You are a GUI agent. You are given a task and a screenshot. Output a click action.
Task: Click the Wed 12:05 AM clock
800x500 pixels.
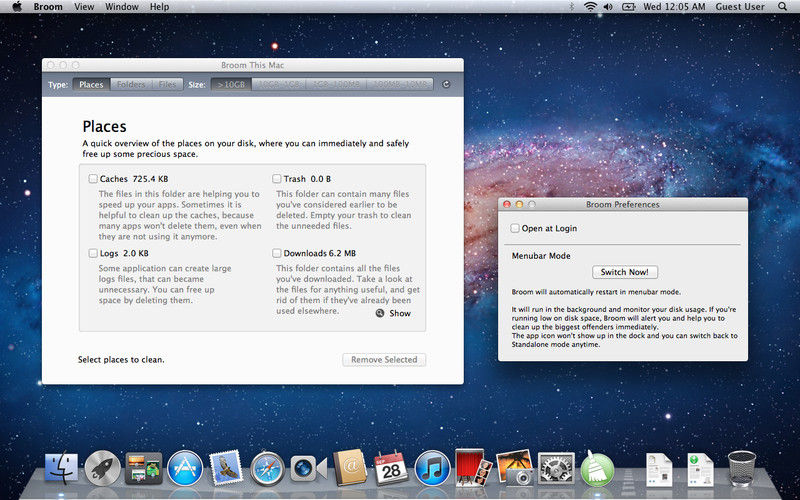coord(674,7)
